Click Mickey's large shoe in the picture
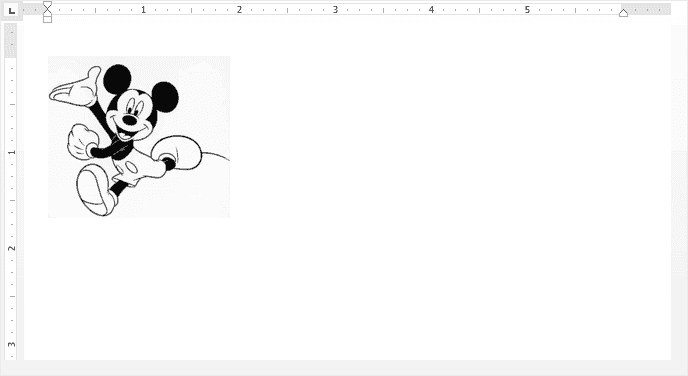The image size is (688, 376). tap(94, 190)
